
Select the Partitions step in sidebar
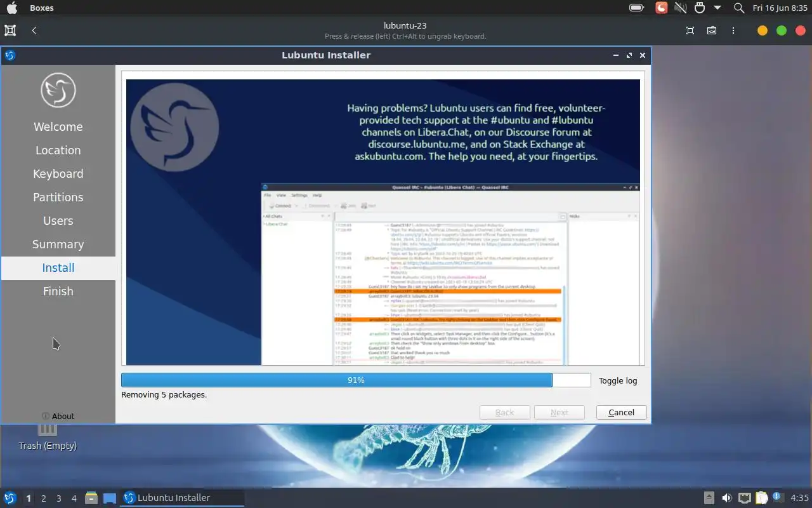[x=58, y=197]
